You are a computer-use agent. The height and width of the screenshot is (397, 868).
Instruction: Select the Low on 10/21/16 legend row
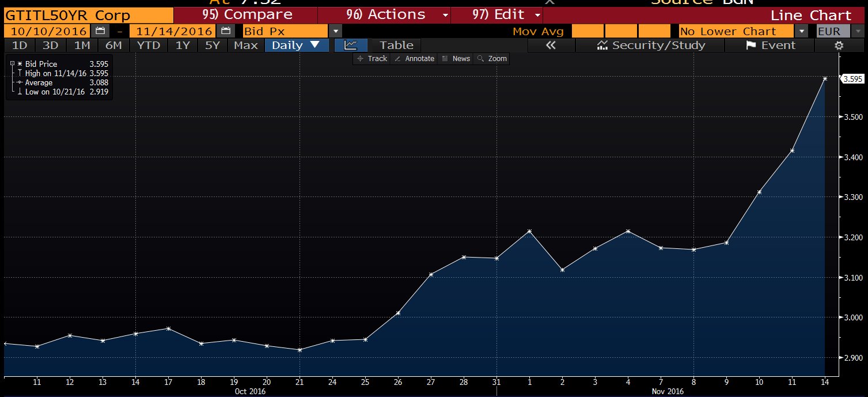(x=63, y=92)
